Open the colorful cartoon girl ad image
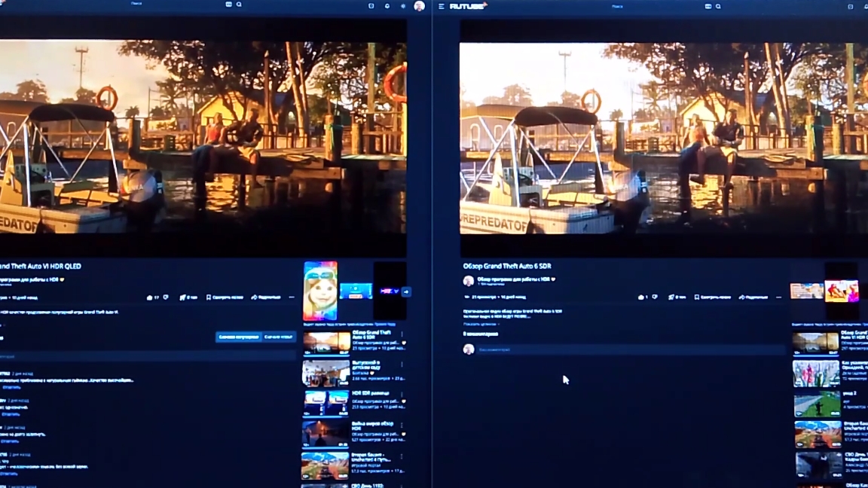The width and height of the screenshot is (868, 488). point(320,291)
